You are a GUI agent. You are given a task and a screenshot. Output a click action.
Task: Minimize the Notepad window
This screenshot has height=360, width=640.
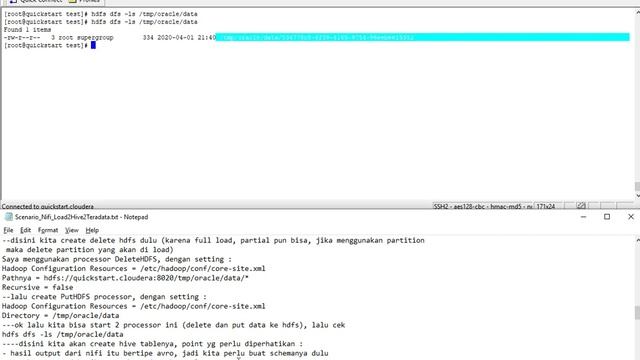(583, 217)
